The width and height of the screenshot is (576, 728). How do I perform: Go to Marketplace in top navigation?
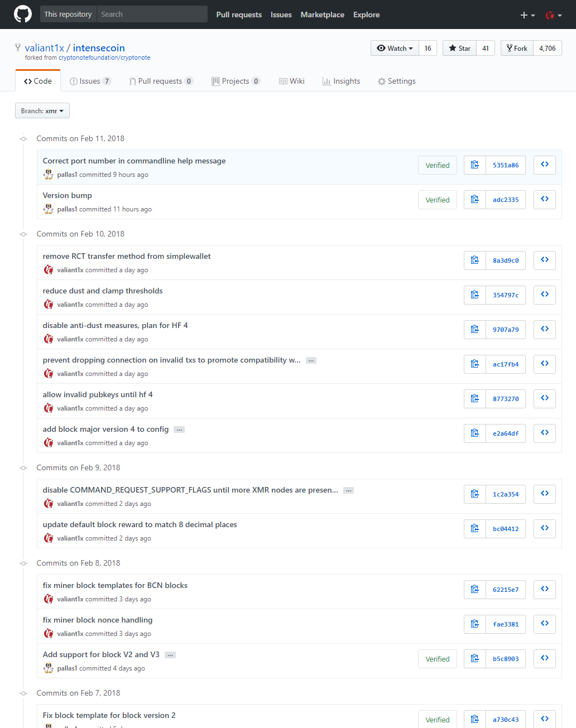click(323, 15)
